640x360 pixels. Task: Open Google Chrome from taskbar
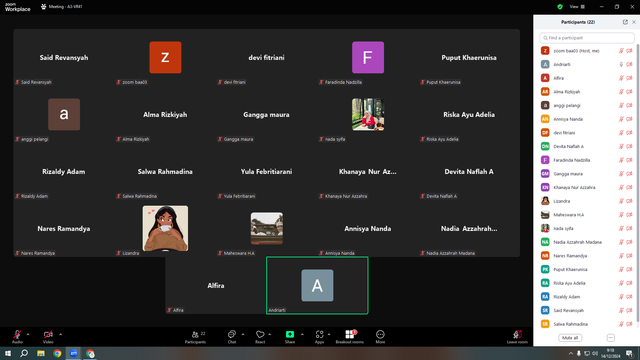click(57, 353)
